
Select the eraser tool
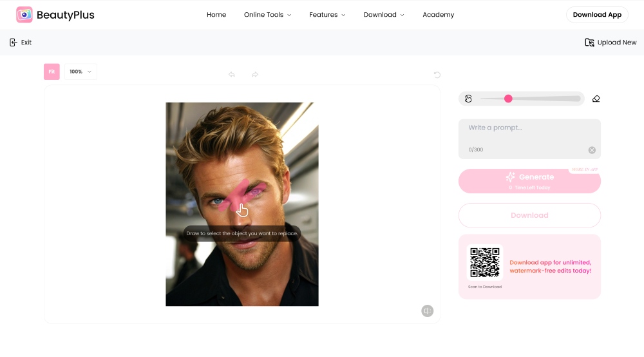tap(596, 99)
